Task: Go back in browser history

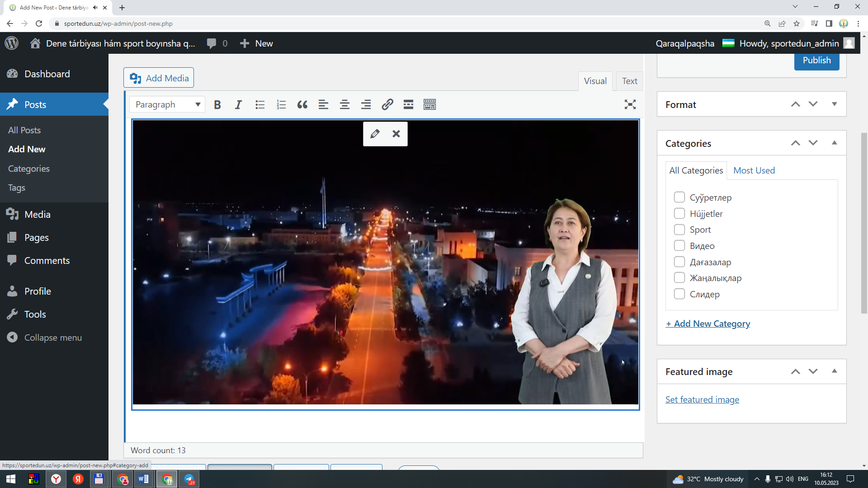Action: pyautogui.click(x=10, y=23)
